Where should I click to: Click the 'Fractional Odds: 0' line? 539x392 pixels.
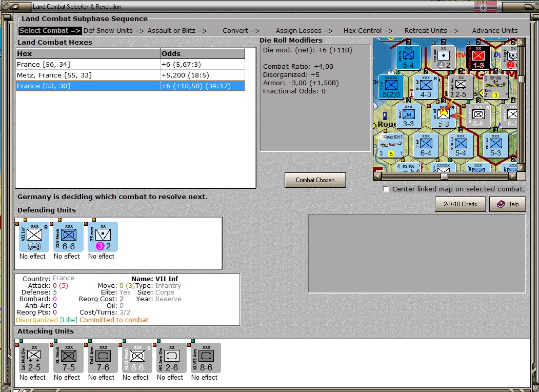pyautogui.click(x=294, y=91)
